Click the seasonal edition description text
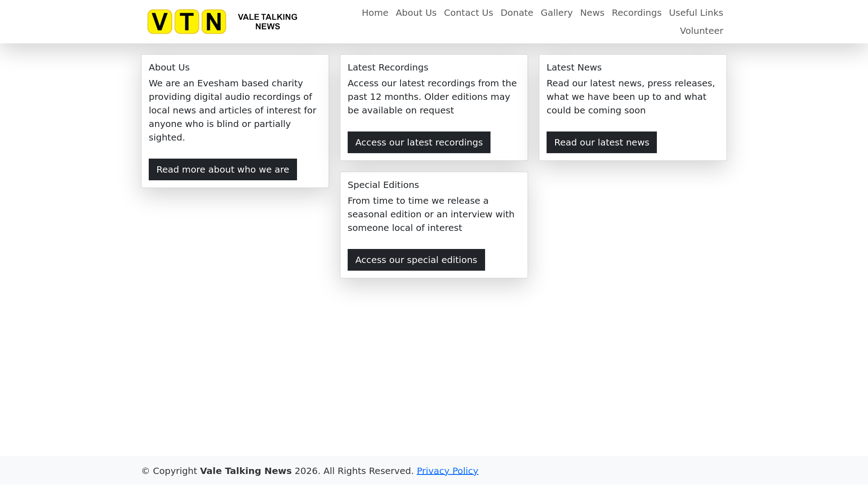 click(x=431, y=214)
